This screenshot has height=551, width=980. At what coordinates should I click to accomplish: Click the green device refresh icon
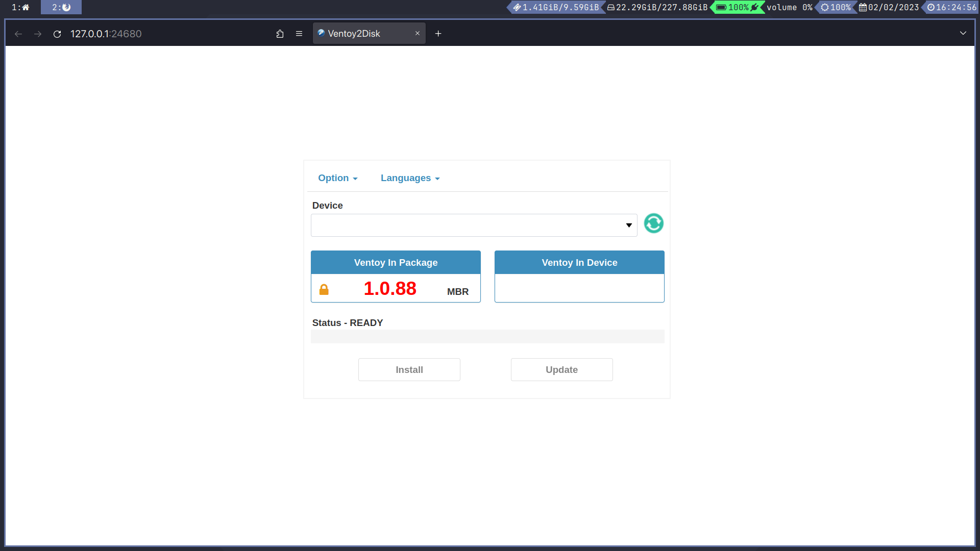(x=653, y=223)
